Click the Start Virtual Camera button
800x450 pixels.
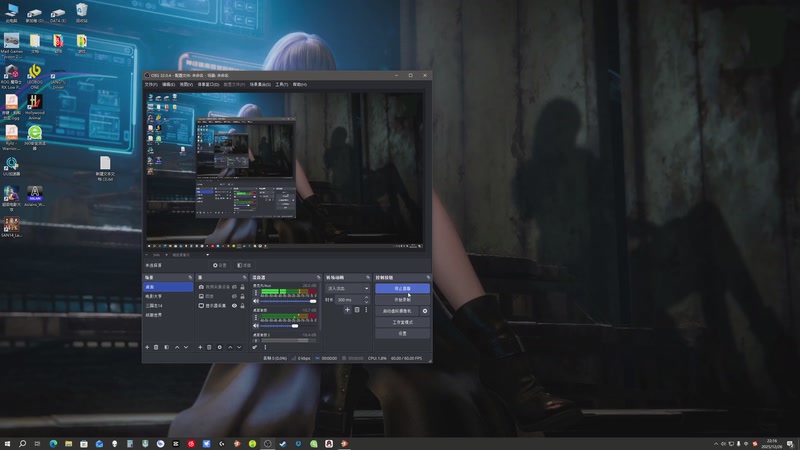(x=397, y=311)
